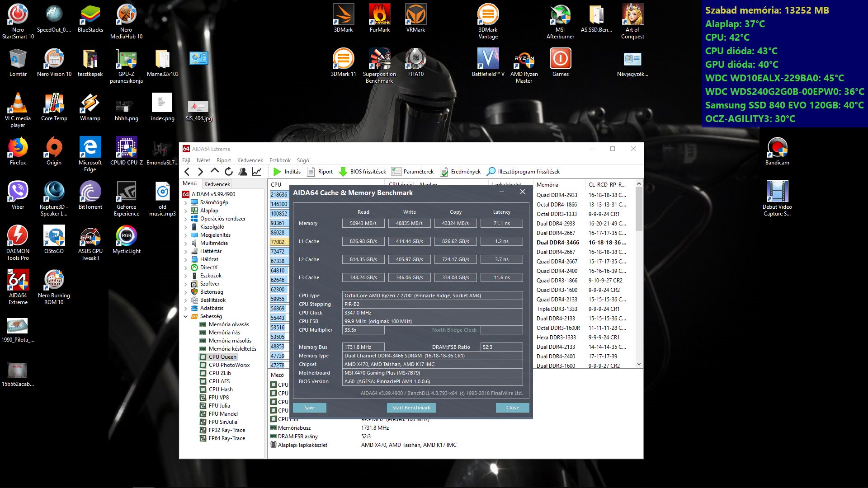Start benchmark with Indítás toolbar button
Screen dimensions: 868x488
click(287, 172)
